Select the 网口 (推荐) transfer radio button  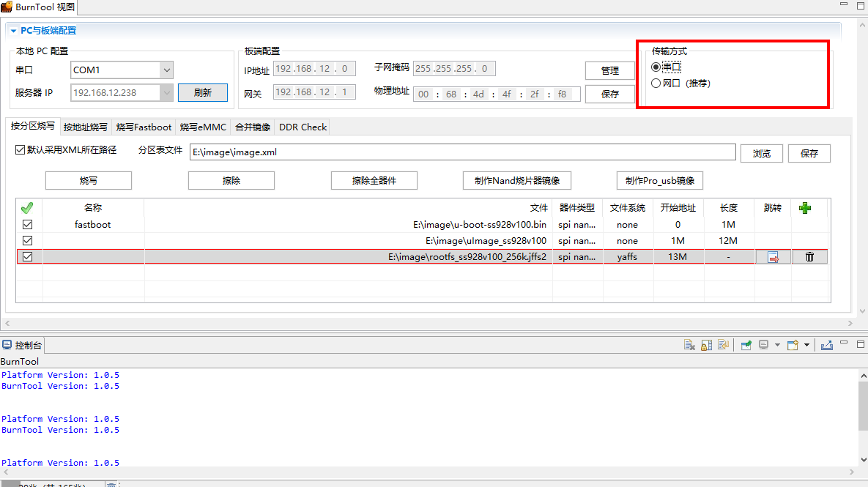[x=656, y=83]
